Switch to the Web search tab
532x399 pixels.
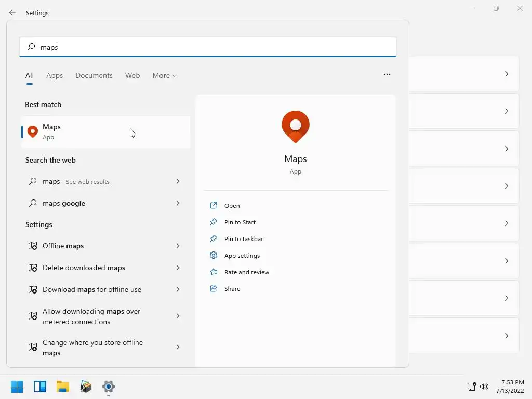[x=132, y=75]
